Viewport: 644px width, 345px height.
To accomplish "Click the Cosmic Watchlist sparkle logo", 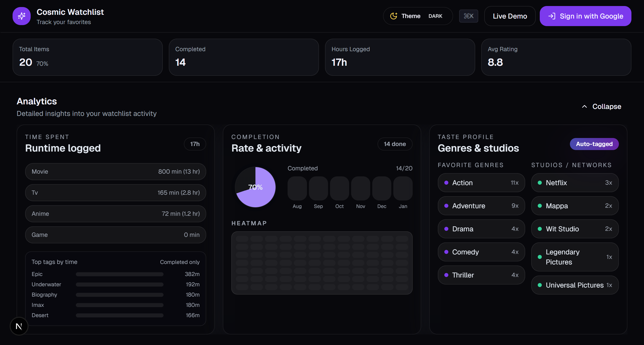I will point(21,16).
